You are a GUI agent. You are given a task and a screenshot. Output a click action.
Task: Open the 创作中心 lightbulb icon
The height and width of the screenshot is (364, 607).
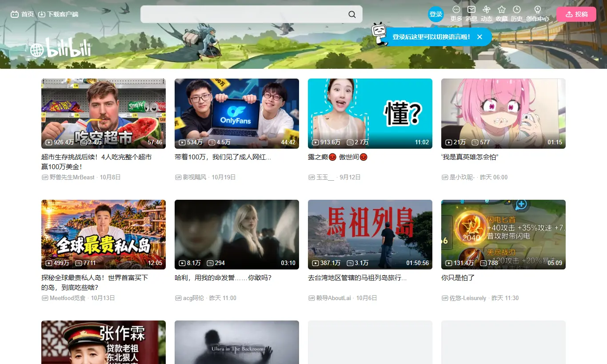538,9
